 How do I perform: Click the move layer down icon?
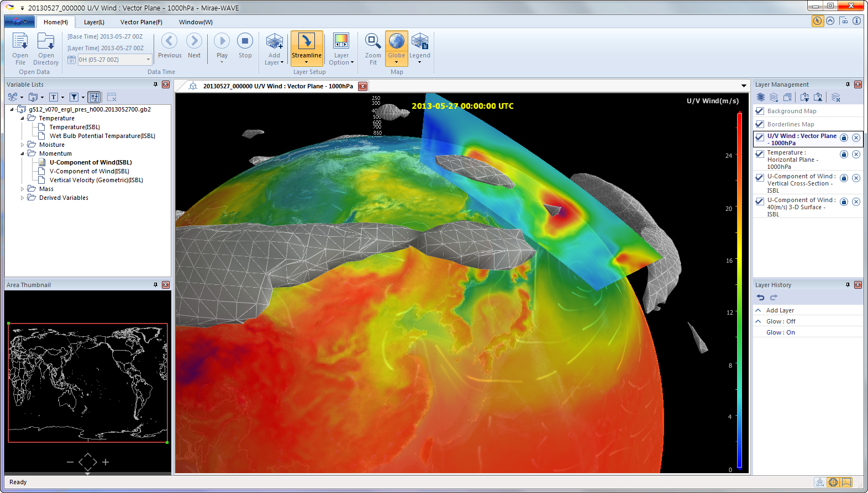(818, 97)
